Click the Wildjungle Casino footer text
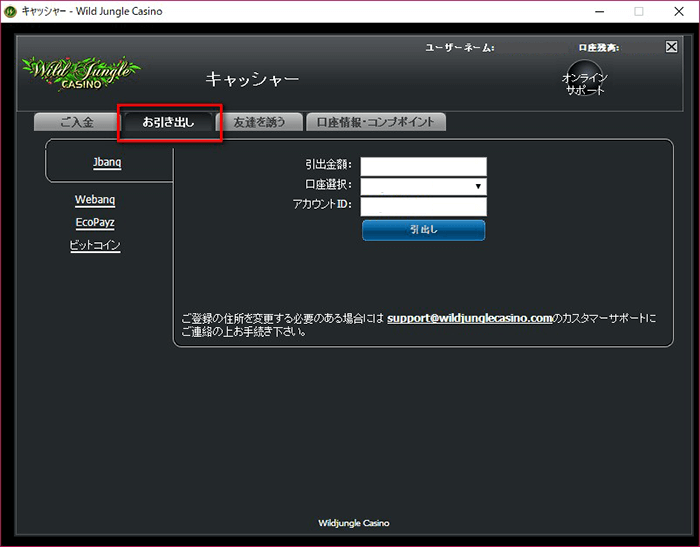The image size is (700, 547). pos(354,523)
